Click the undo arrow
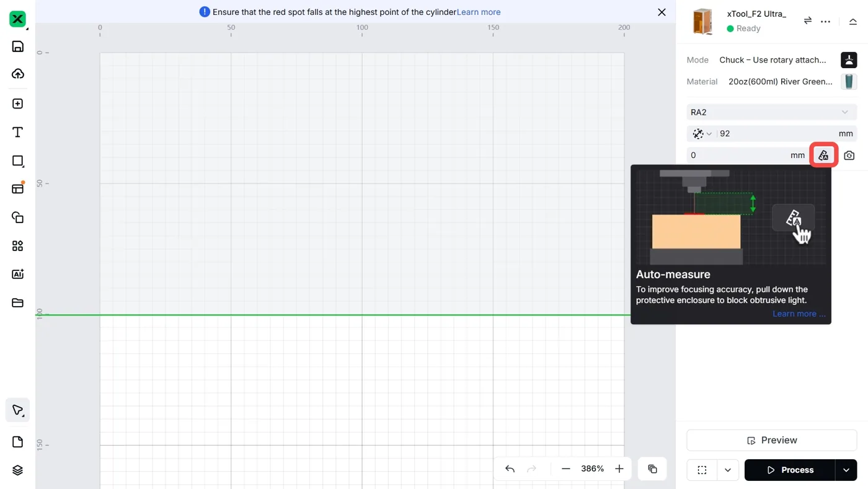 pyautogui.click(x=510, y=469)
